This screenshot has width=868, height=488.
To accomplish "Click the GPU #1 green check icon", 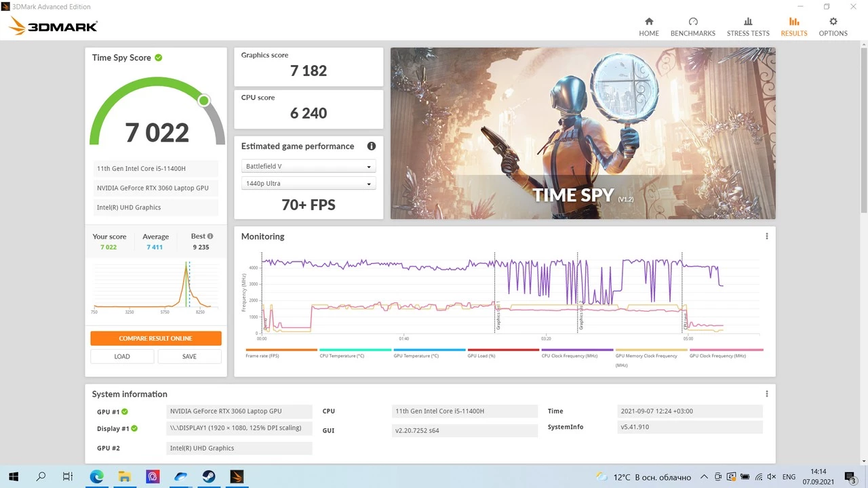I will click(x=125, y=411).
